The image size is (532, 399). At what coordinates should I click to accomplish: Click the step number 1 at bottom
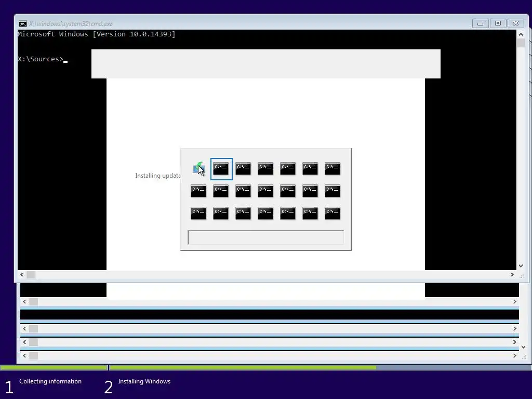pyautogui.click(x=9, y=387)
